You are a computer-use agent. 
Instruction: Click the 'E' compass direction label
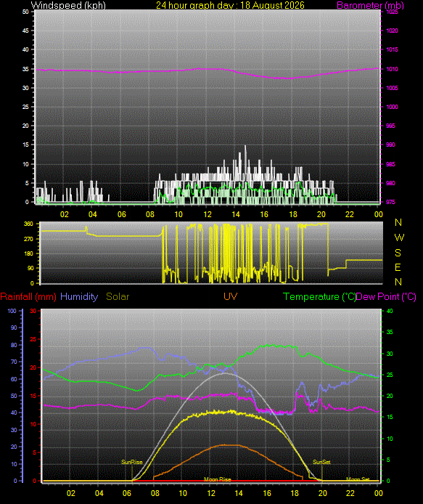coord(398,267)
